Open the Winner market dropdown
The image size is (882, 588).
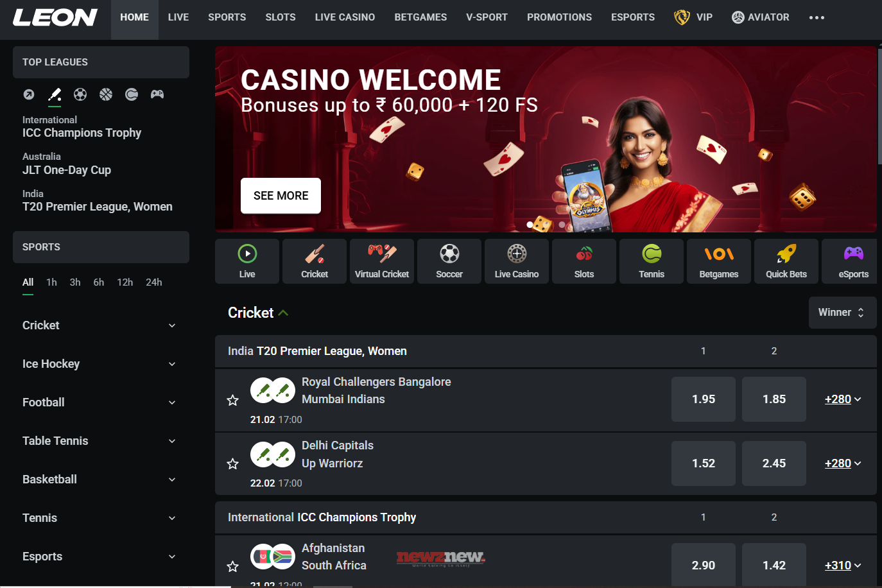click(843, 313)
